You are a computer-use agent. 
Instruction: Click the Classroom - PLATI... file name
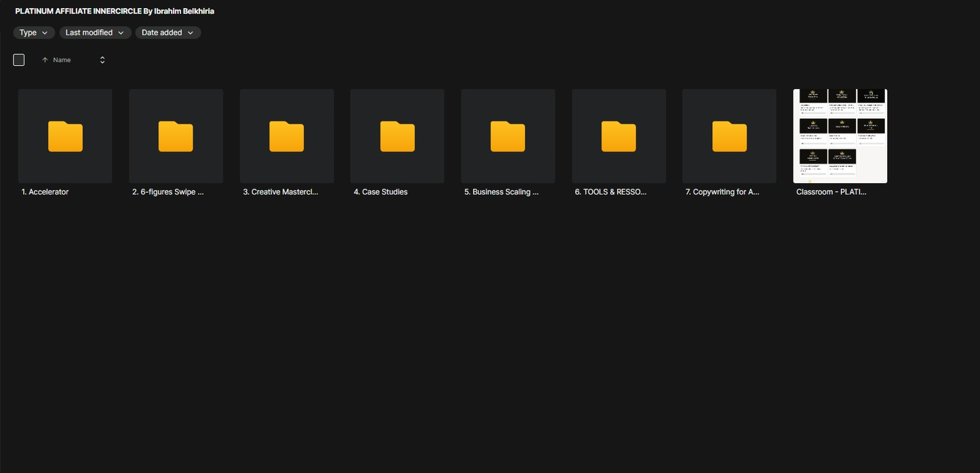click(x=831, y=192)
